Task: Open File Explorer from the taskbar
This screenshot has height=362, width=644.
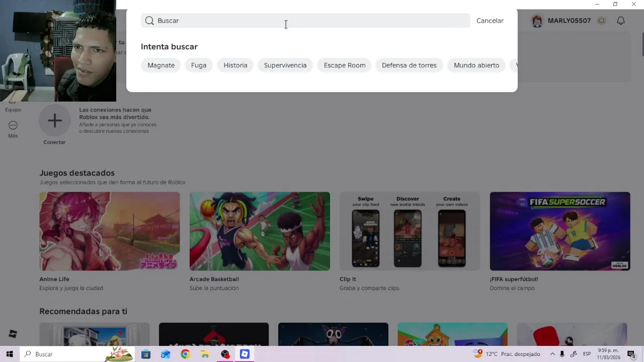Action: [205, 354]
